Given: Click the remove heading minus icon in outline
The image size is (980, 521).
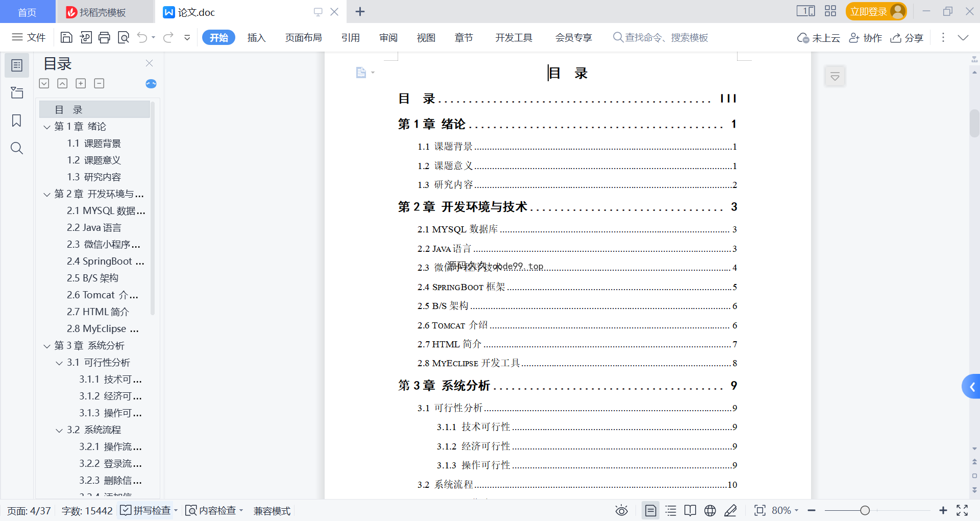Looking at the screenshot, I should pyautogui.click(x=99, y=83).
